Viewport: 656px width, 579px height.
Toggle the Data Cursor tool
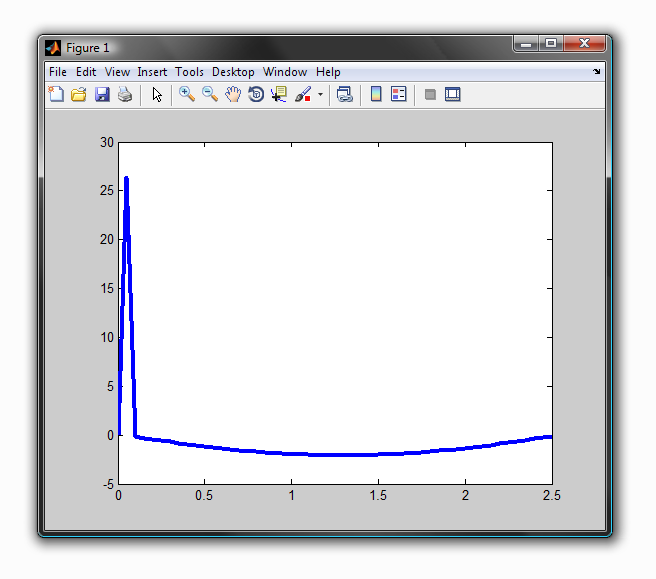(279, 95)
